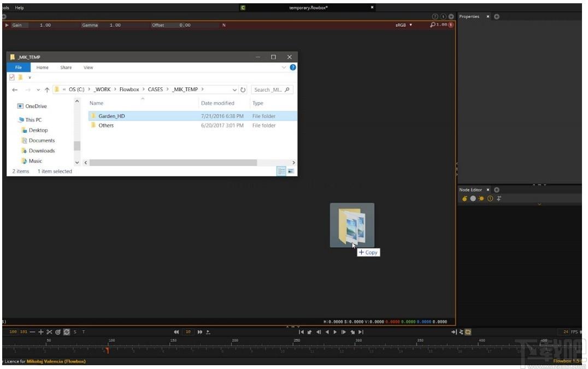Select the temporary.flowbox document tab
The width and height of the screenshot is (588, 369).
coord(308,8)
